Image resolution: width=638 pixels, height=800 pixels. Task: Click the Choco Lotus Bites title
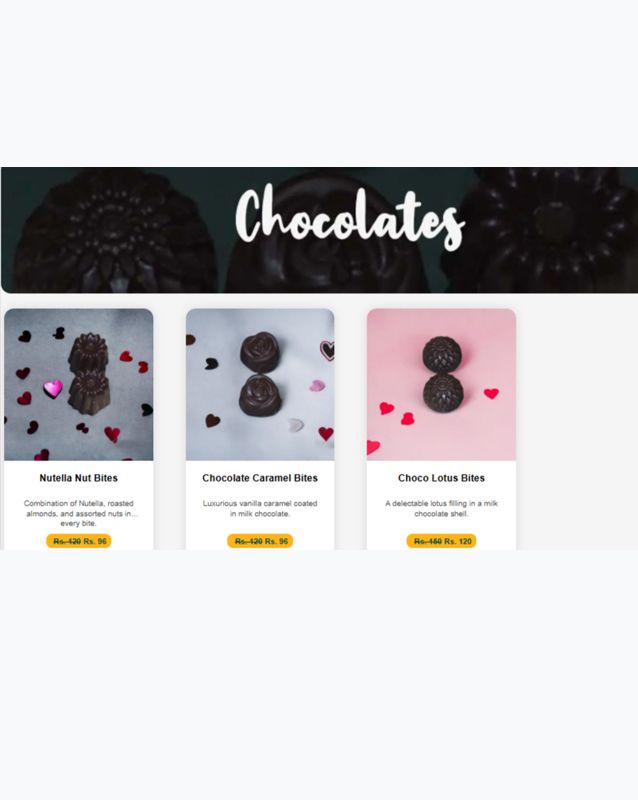441,478
